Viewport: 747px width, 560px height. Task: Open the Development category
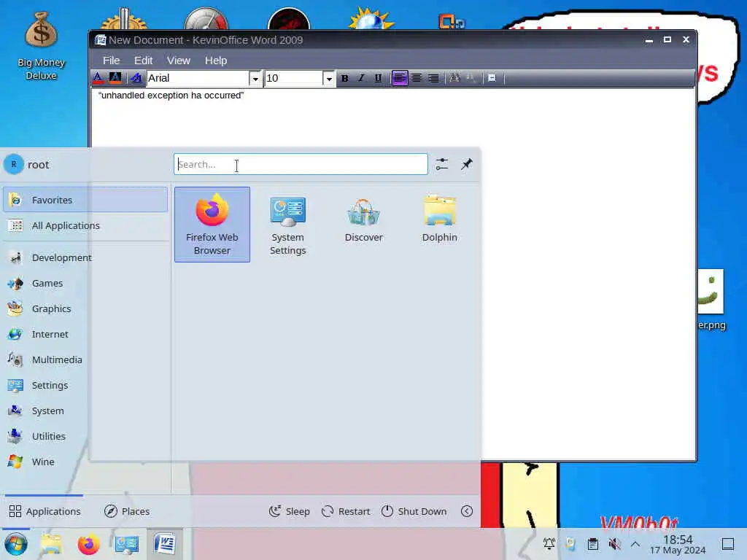tap(85, 257)
